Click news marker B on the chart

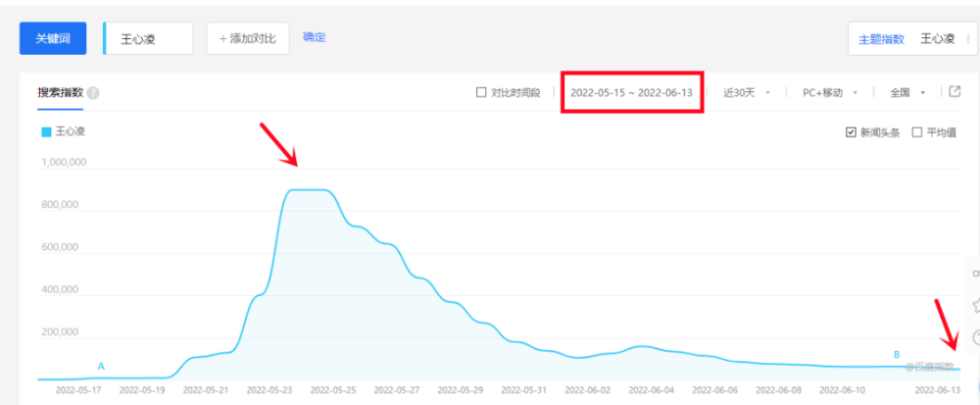(897, 354)
